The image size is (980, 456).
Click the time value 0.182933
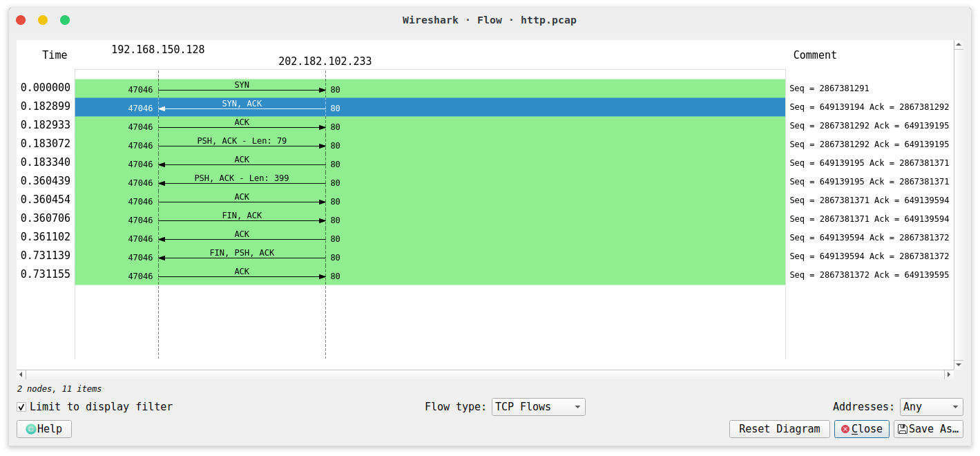pyautogui.click(x=46, y=125)
